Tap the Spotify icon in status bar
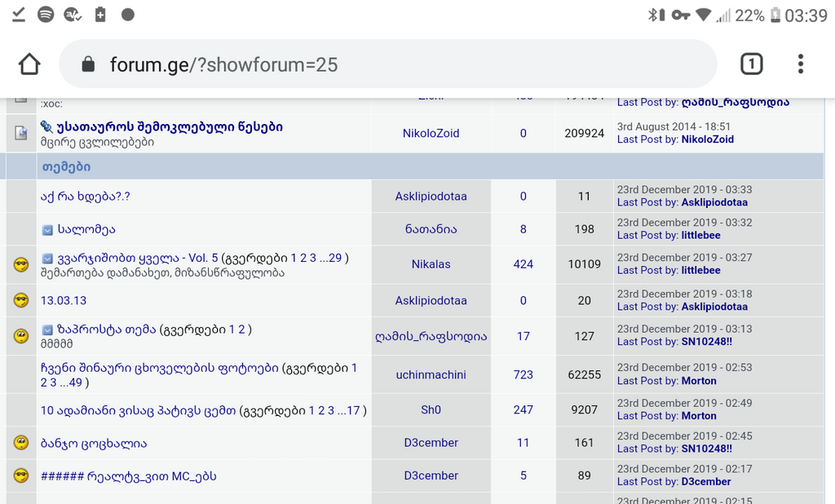Screen dimensions: 835x504 click(x=46, y=15)
